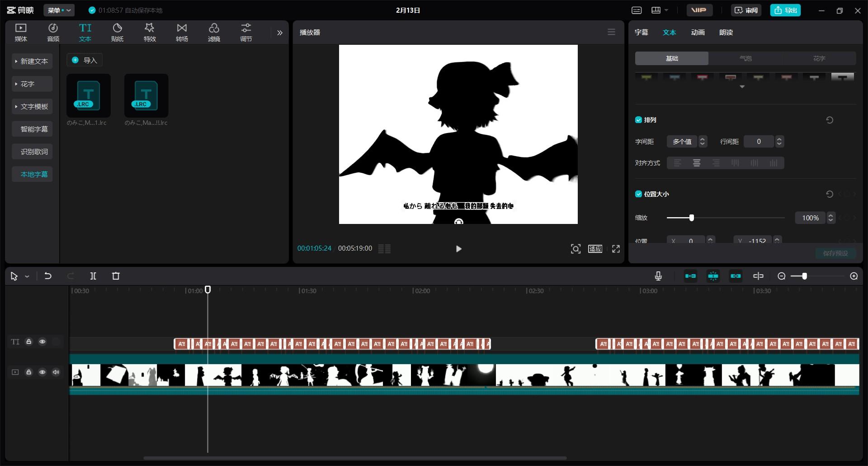Open the 滤镜 filters panel
The image size is (868, 466).
click(214, 33)
